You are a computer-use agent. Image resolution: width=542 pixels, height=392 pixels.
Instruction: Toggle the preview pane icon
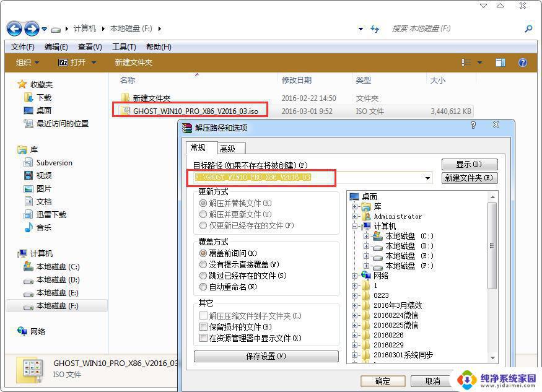point(500,63)
